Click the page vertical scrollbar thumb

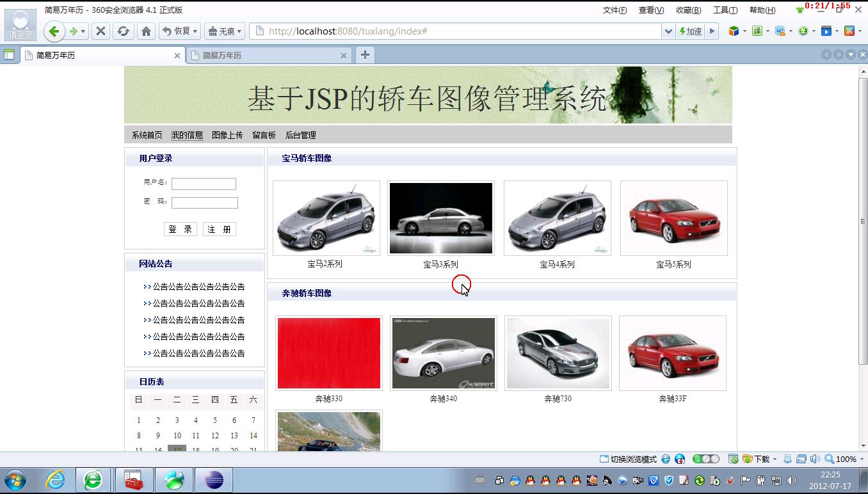863,221
